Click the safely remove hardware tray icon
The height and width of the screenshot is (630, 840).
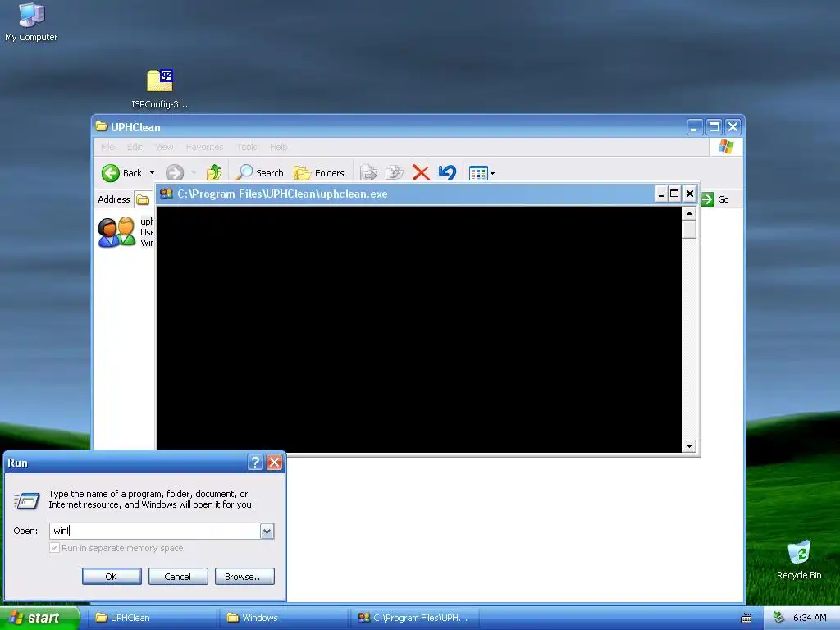(778, 618)
